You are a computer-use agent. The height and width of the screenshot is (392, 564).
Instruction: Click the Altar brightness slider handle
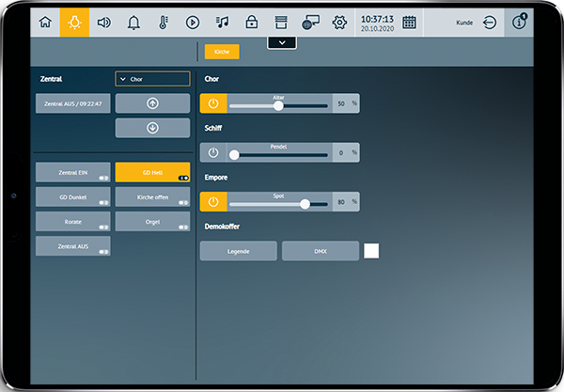(278, 105)
